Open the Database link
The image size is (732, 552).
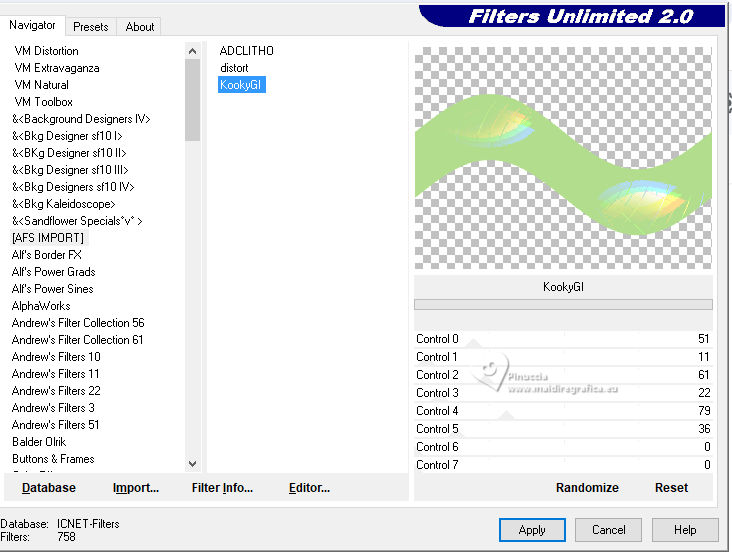(49, 488)
